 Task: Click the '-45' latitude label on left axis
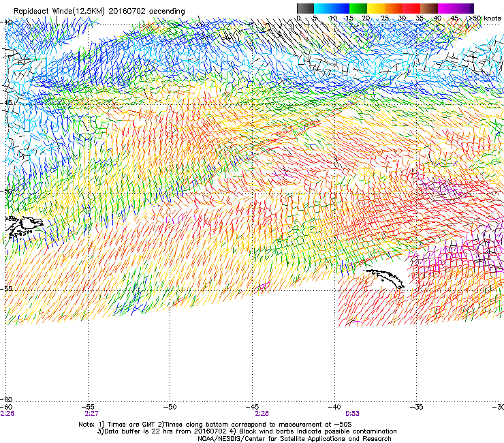(6, 103)
